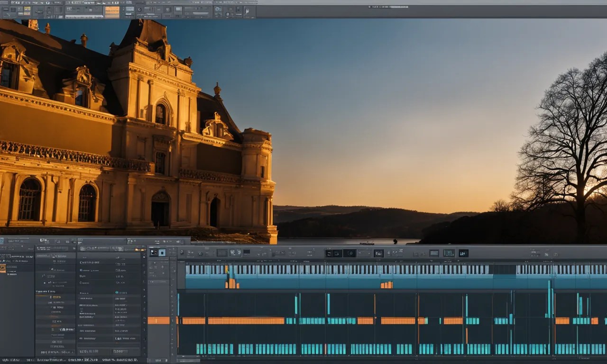The image size is (607, 364).
Task: Enable the highlighted pattern toggle in the toolbar
Action: click(113, 12)
